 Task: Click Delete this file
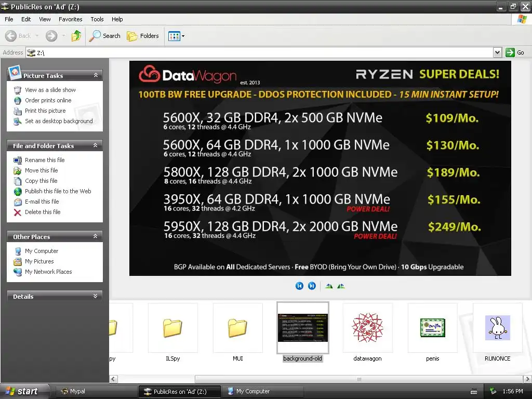click(43, 212)
